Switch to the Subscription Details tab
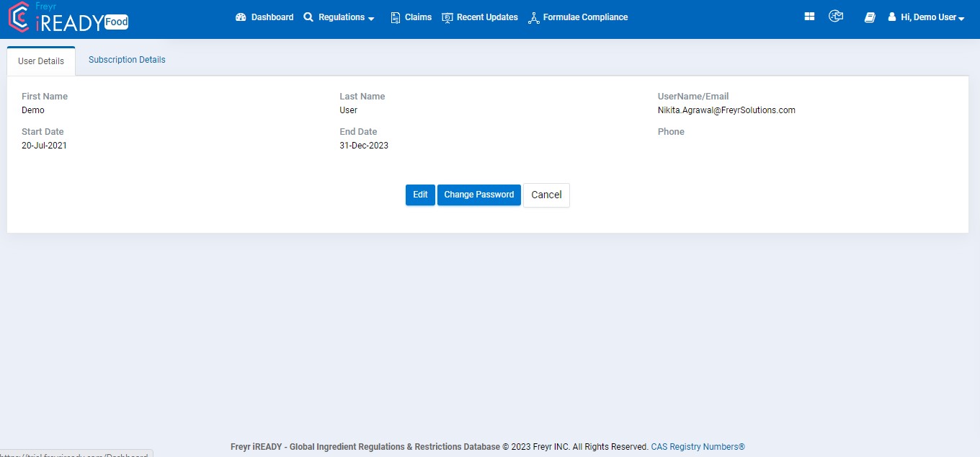This screenshot has height=457, width=980. 127,60
